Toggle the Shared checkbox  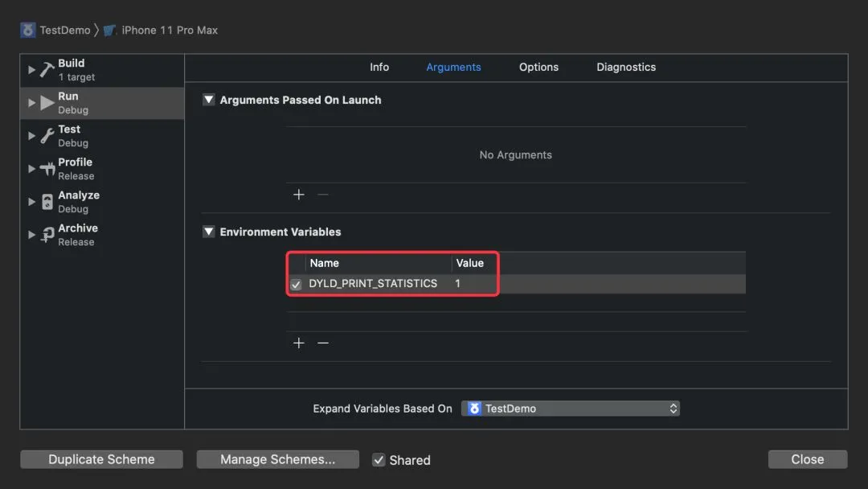[x=379, y=460]
